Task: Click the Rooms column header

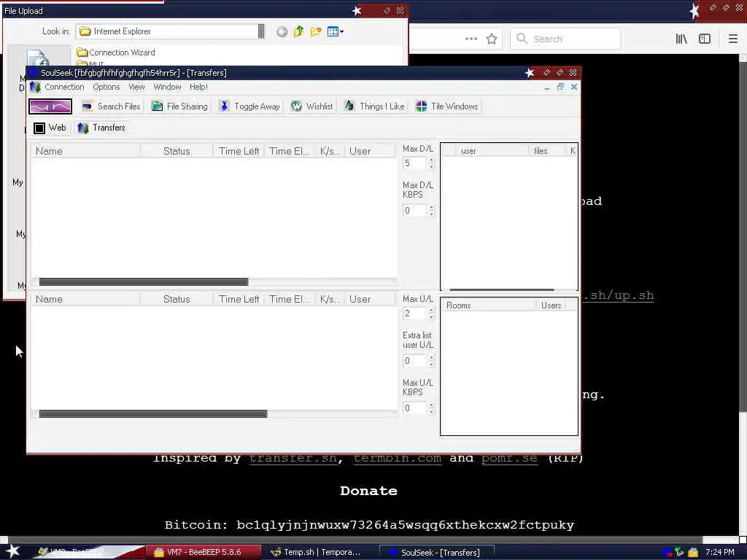Action: [489, 306]
